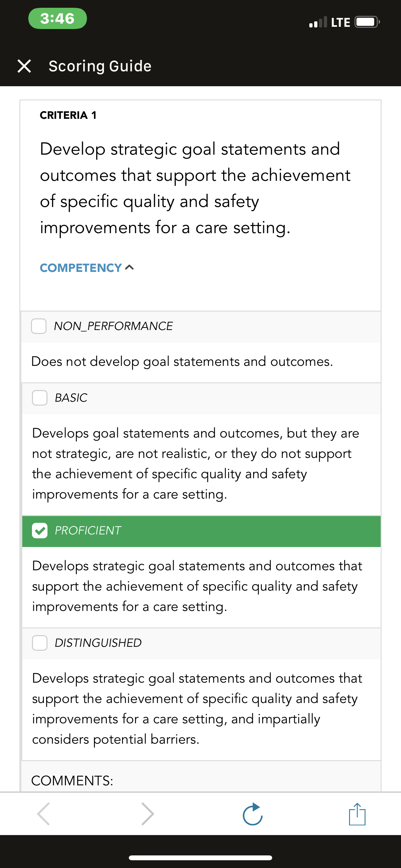
Task: Uncheck the PROFICIENT checkbox
Action: pyautogui.click(x=40, y=531)
